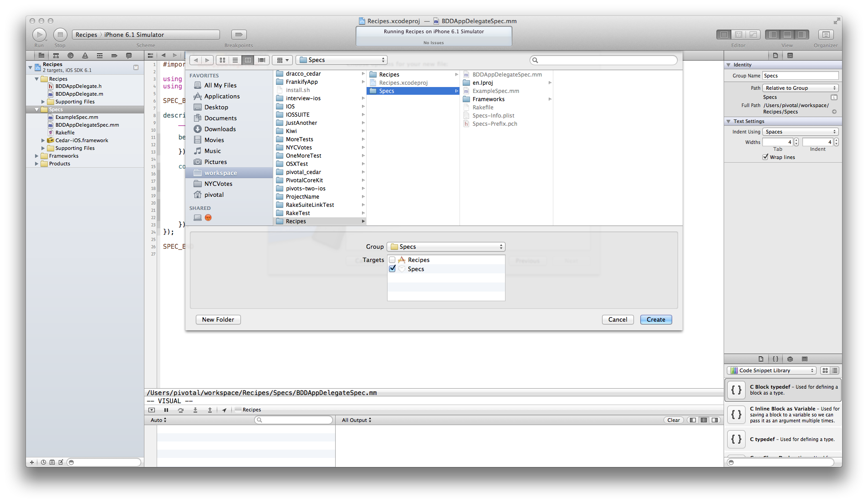Screen dimensions: 868x503
Task: Open the Issue navigator warning icon
Action: coord(85,56)
